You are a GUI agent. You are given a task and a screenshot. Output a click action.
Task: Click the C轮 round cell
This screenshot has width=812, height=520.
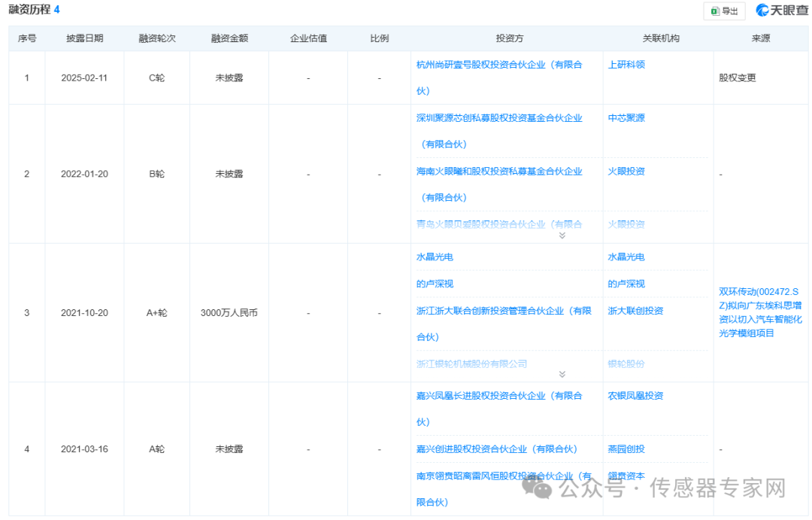(x=157, y=78)
